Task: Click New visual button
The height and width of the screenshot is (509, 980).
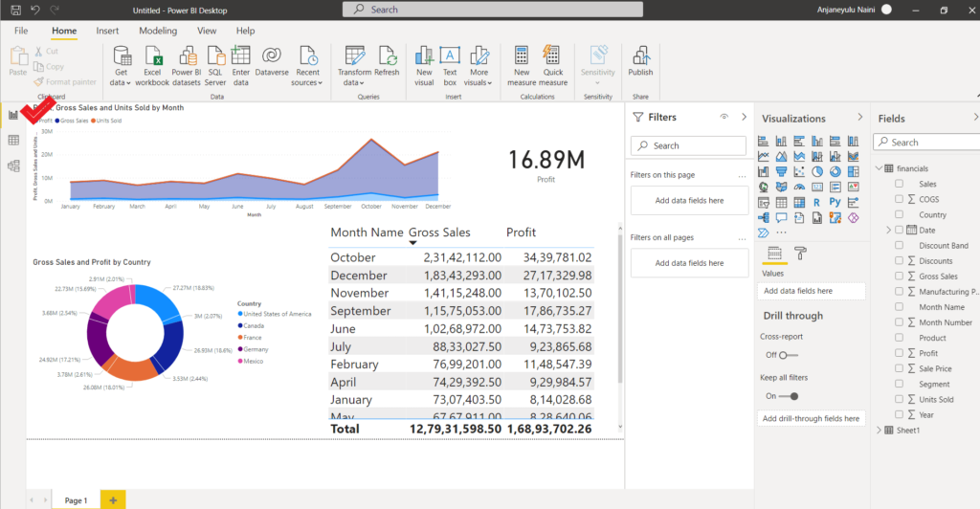Action: tap(424, 66)
